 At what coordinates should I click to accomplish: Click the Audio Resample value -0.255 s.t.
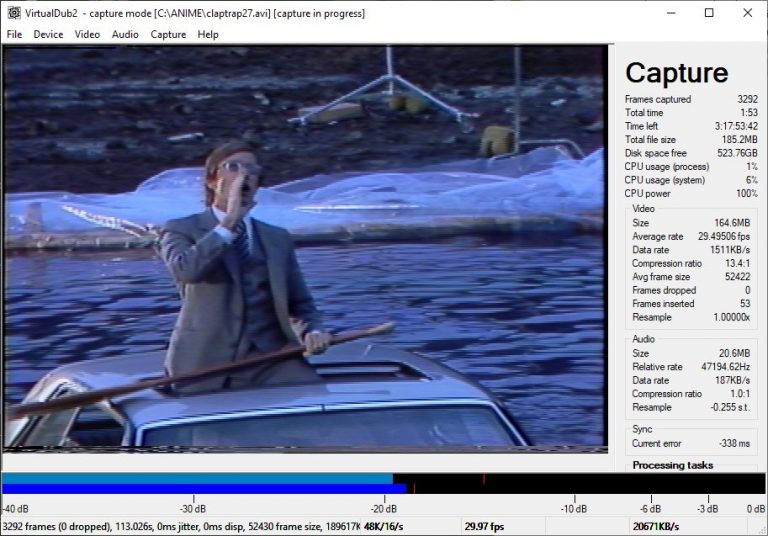730,407
